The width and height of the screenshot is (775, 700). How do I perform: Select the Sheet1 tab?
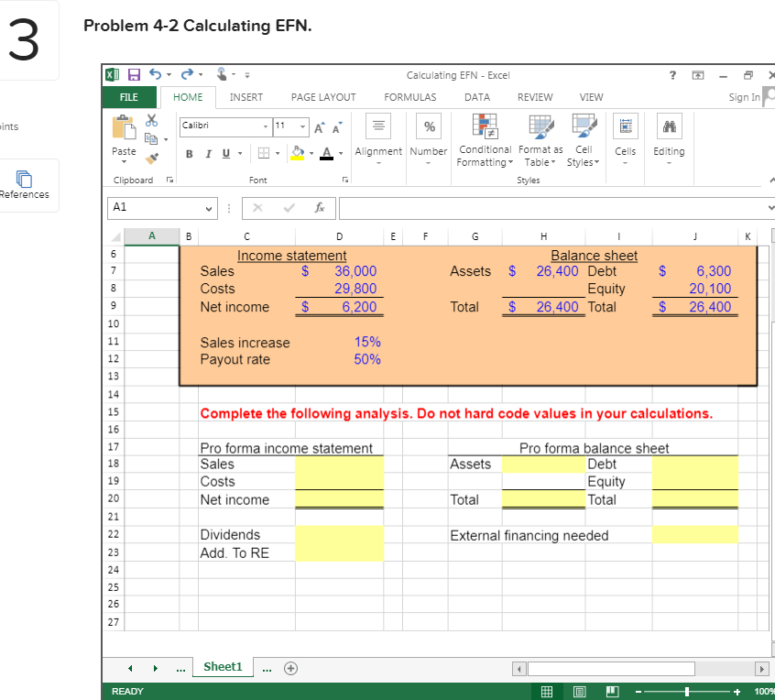(223, 668)
